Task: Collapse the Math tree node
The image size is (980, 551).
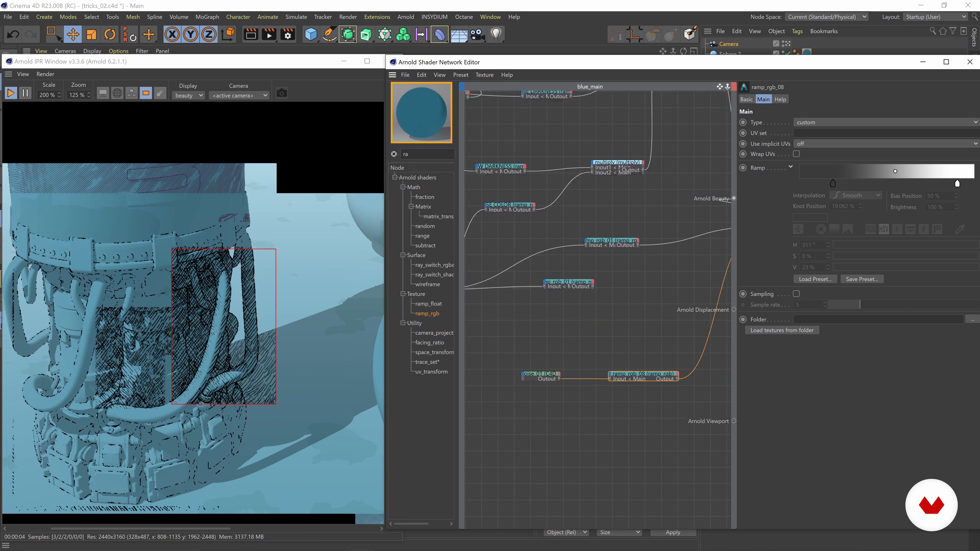Action: tap(403, 187)
